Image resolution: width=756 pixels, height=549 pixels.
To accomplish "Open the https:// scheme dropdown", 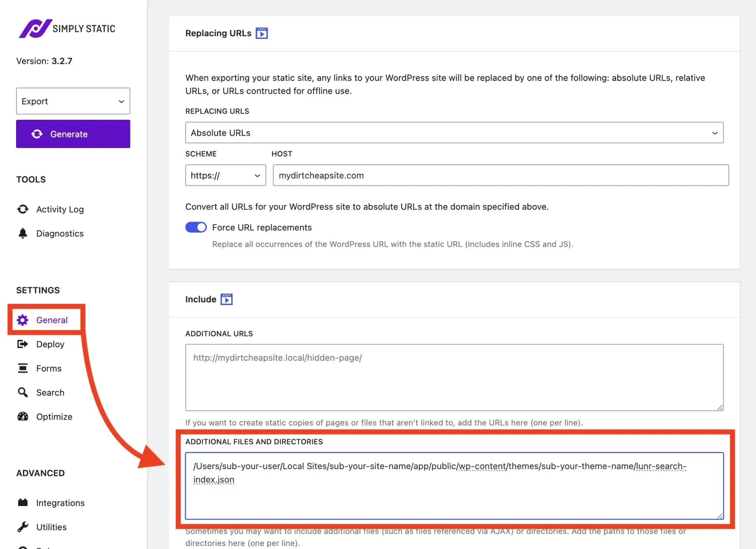I will tap(225, 175).
